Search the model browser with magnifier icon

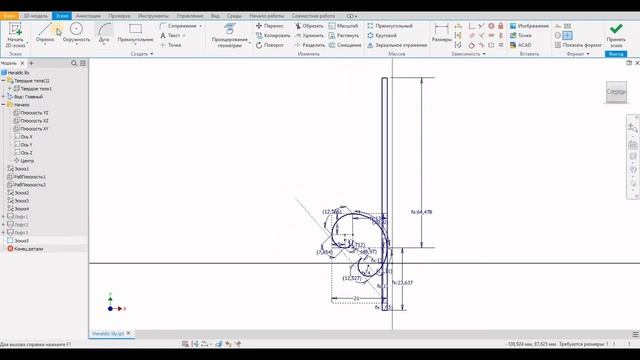(x=74, y=63)
